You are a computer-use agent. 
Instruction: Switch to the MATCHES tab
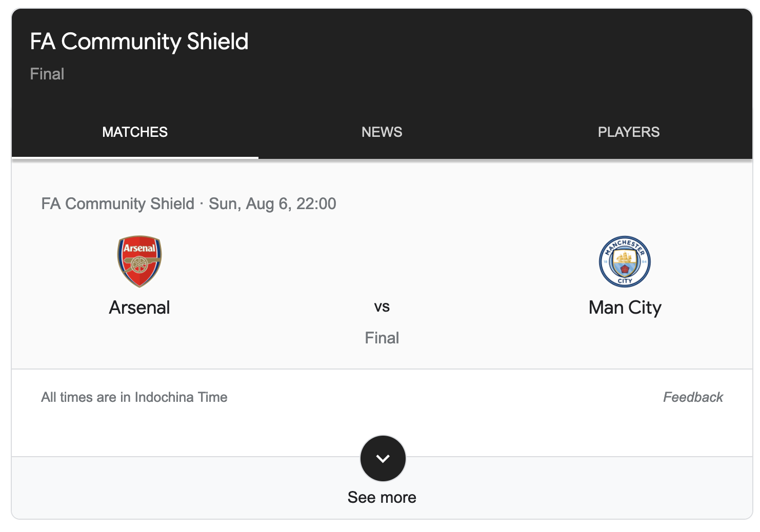pyautogui.click(x=135, y=132)
